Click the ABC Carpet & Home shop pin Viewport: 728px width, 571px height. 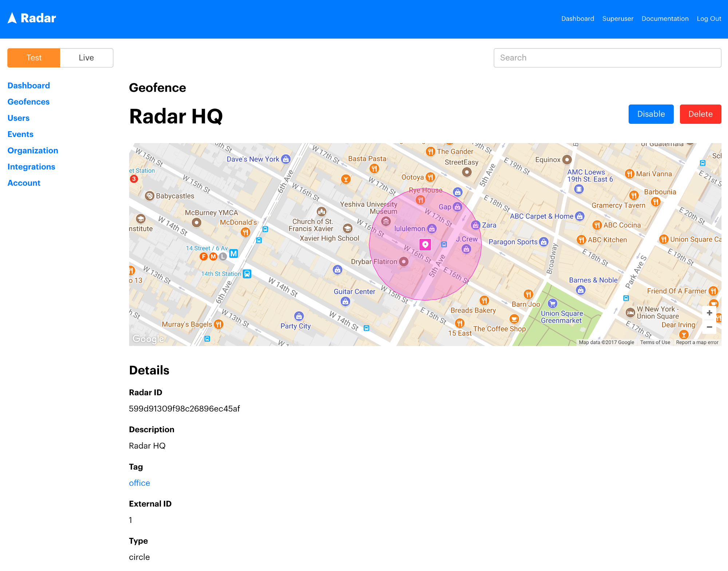click(580, 216)
